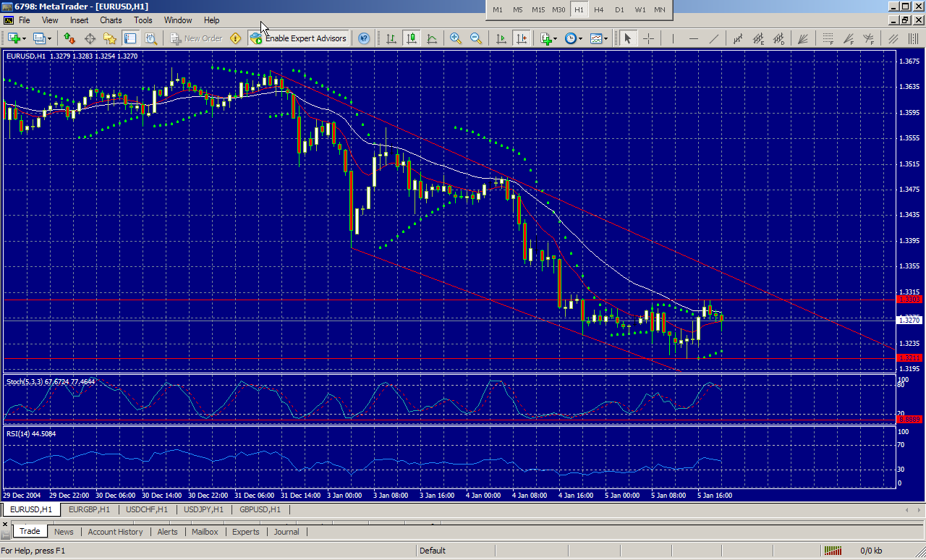The height and width of the screenshot is (560, 926).
Task: Select the Crosshair tool
Action: [x=648, y=38]
